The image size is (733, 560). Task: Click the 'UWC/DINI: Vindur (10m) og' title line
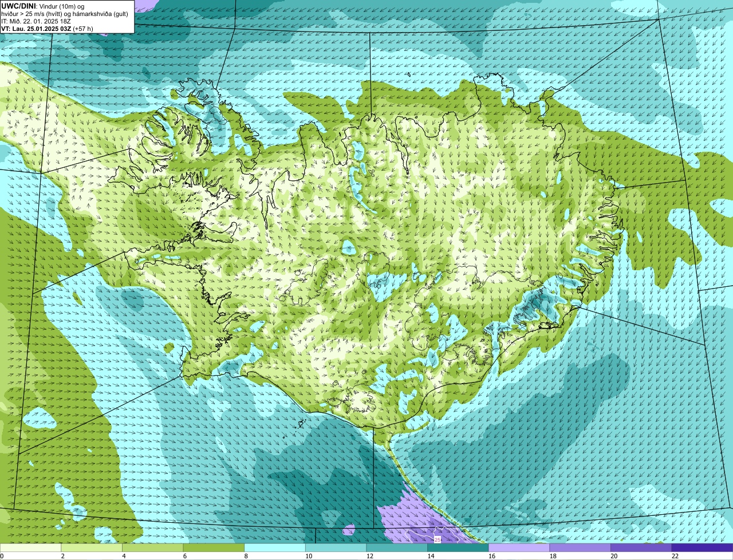point(43,6)
